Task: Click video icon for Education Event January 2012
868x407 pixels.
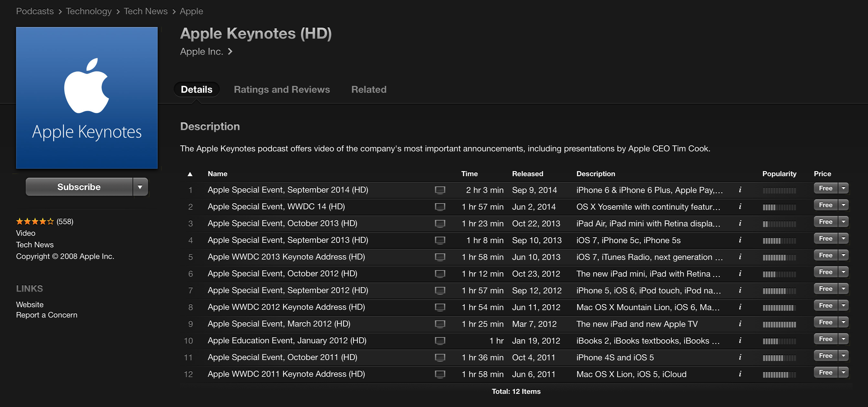Action: click(x=440, y=341)
